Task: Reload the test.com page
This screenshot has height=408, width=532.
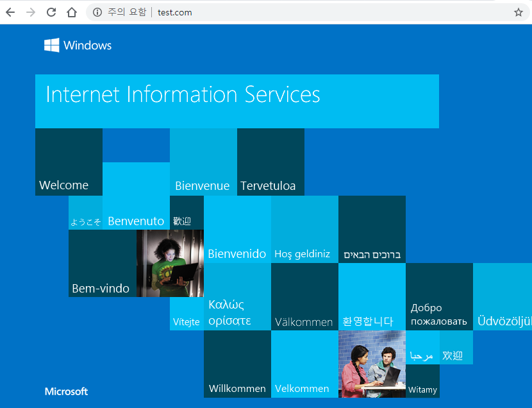Action: 51,13
